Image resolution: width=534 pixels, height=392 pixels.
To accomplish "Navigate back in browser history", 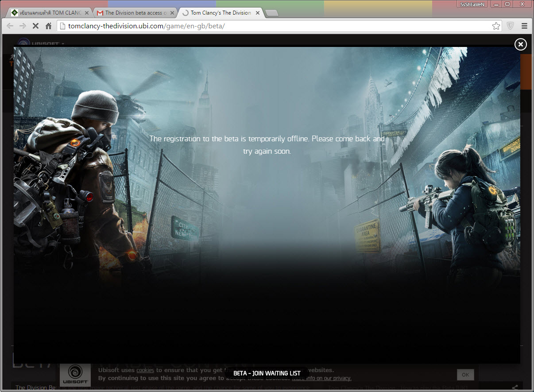I will (10, 26).
